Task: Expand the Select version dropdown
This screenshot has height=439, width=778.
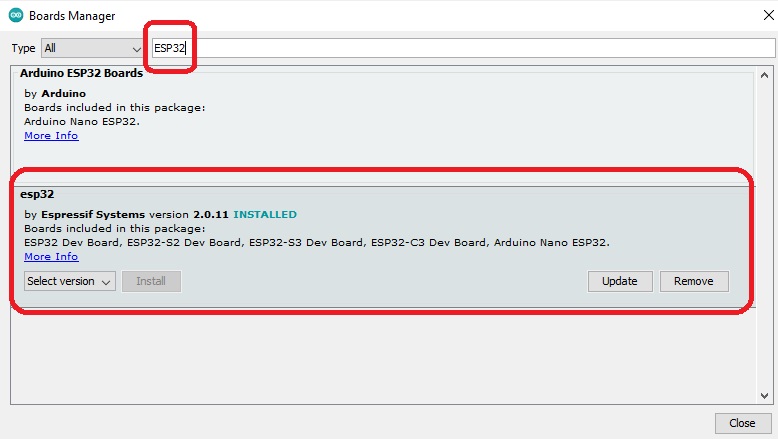Action: click(x=69, y=281)
